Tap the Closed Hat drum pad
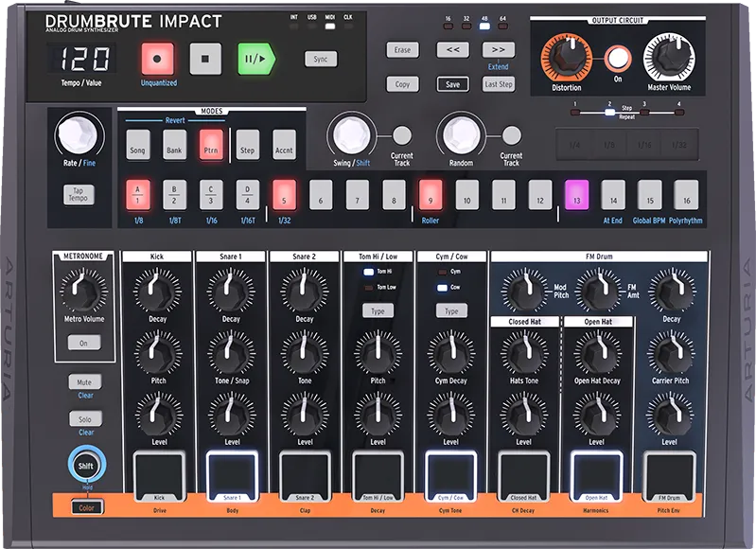Viewport: 756px width, 549px height. coord(523,476)
